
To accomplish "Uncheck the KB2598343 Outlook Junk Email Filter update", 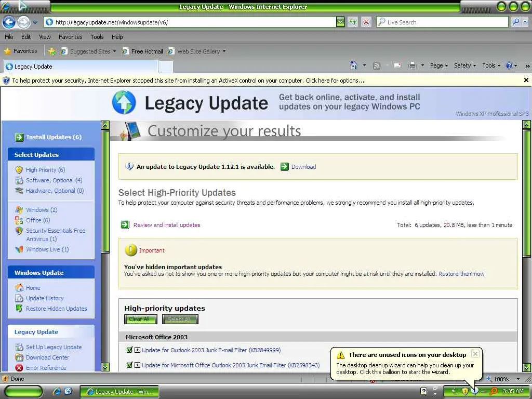I will point(129,365).
